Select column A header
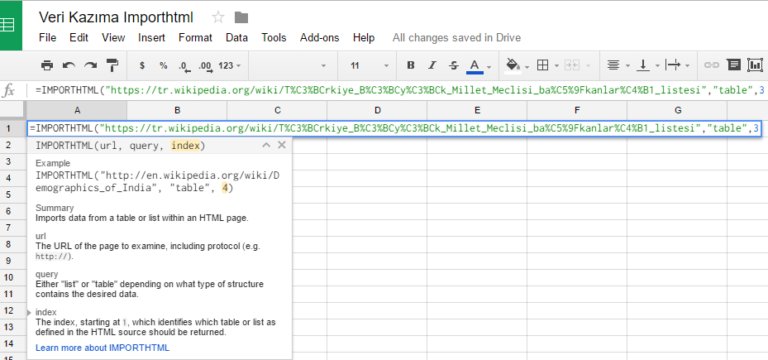Viewport: 768px width, 360px height. (x=77, y=110)
